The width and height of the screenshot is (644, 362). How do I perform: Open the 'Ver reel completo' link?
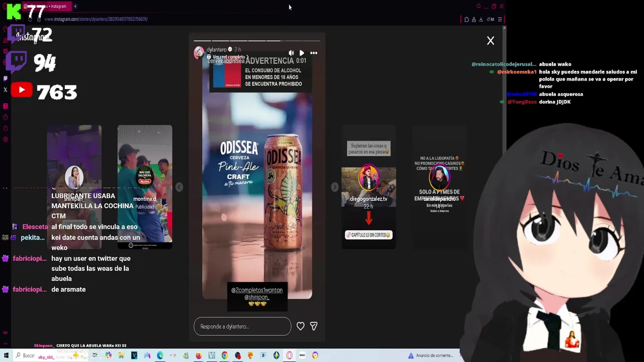(228, 57)
